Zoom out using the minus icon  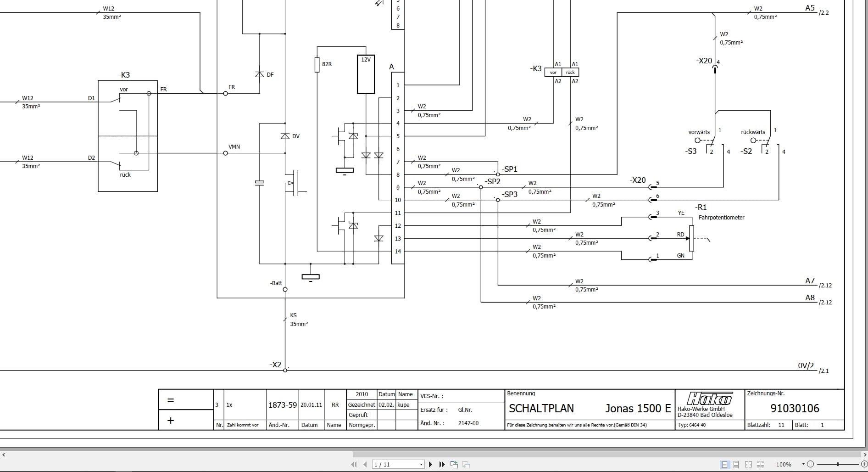coord(811,464)
